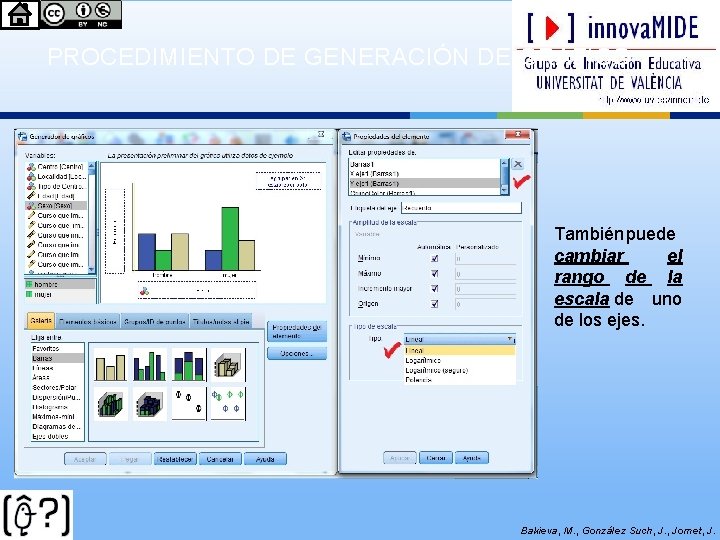Select Barras1 in the edit properties list
The width and height of the screenshot is (720, 540).
[425, 164]
